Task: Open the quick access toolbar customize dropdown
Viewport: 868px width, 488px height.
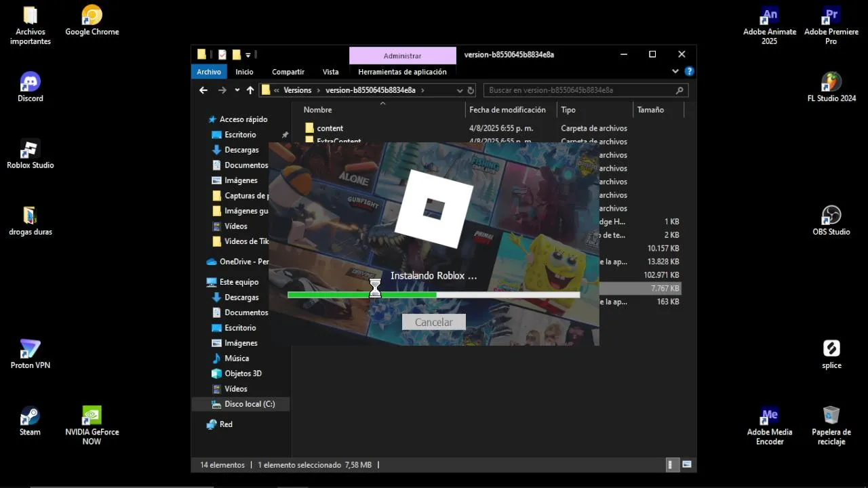Action: pyautogui.click(x=248, y=55)
